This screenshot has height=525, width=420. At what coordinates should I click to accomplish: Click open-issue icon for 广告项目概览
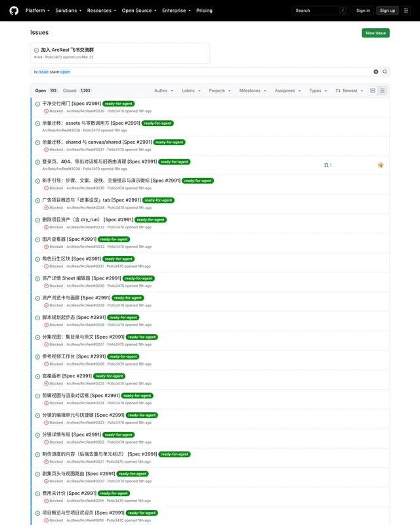point(37,201)
